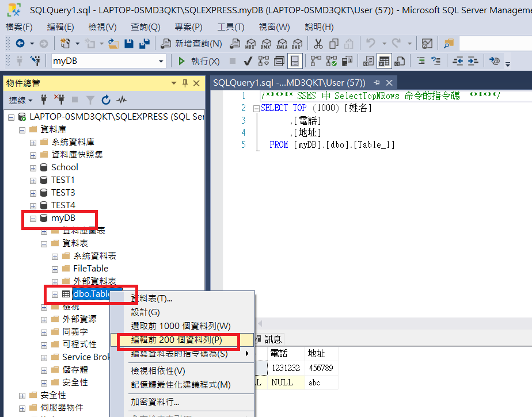Choose 設計(G) in context menu

pos(182,312)
